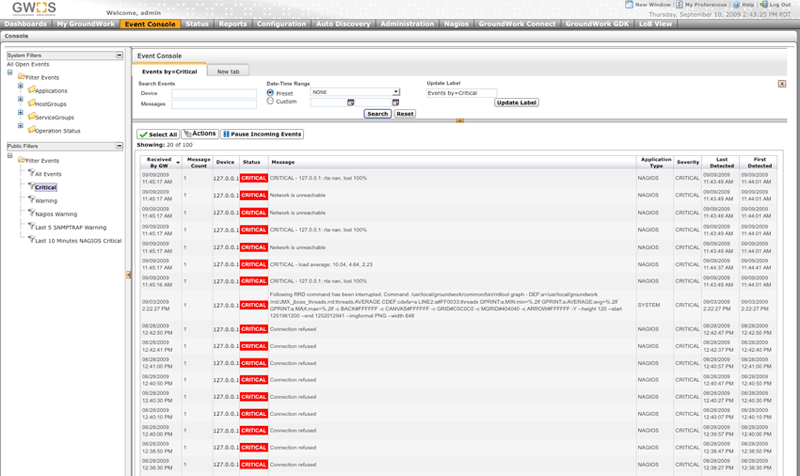Close the search panel with the X icon
Image resolution: width=800 pixels, height=476 pixels.
tap(782, 84)
